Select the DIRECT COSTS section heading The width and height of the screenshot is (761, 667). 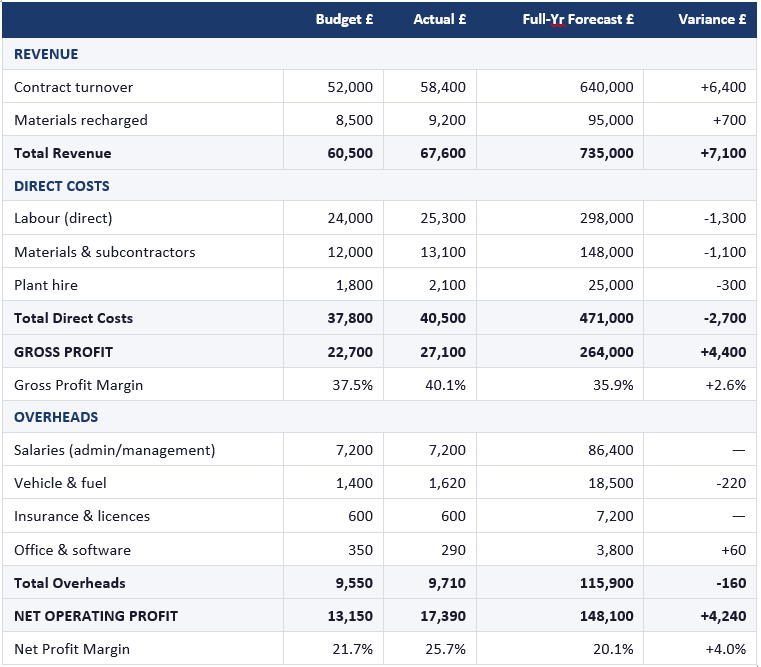click(62, 186)
